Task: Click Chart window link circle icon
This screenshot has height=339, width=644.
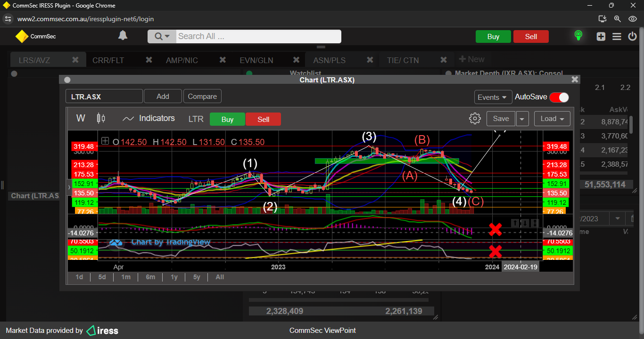Action: (x=67, y=80)
